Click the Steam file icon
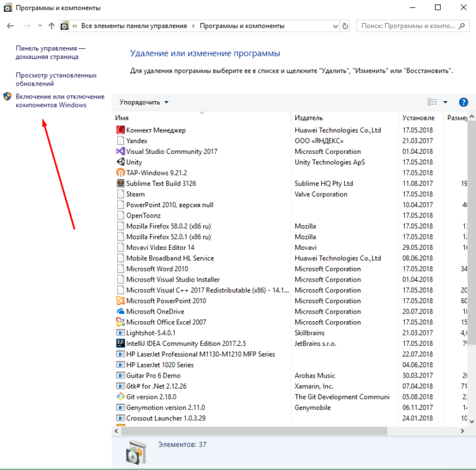Image resolution: width=476 pixels, height=470 pixels. [120, 194]
